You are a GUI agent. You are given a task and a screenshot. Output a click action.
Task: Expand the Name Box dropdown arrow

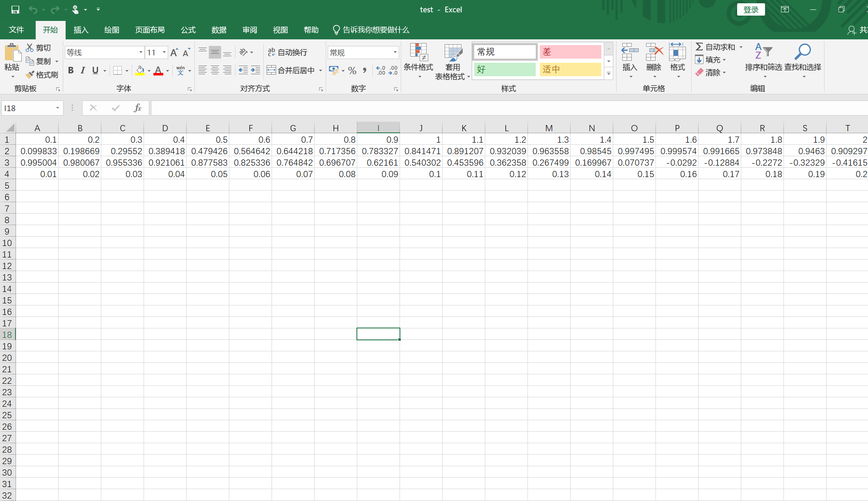coord(57,108)
